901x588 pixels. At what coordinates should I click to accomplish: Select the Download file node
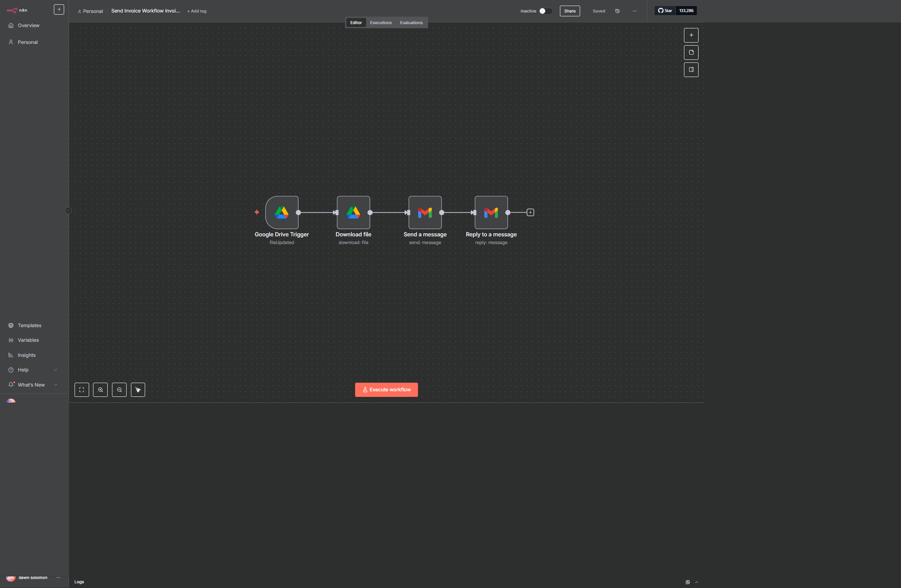(353, 213)
